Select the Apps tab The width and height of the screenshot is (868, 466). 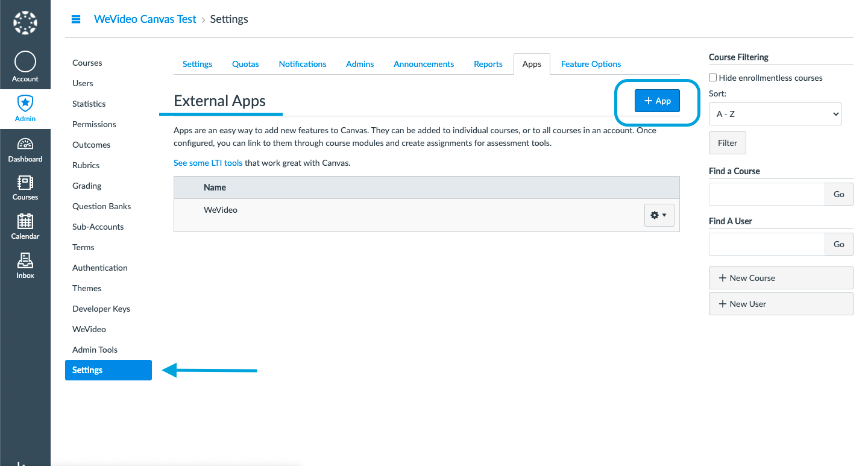pos(532,64)
